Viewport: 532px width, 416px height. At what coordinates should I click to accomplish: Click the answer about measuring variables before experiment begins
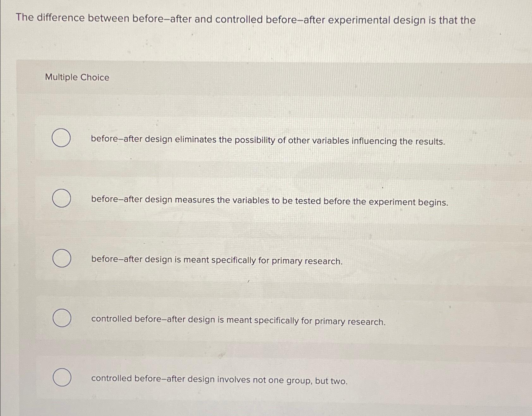(x=269, y=202)
